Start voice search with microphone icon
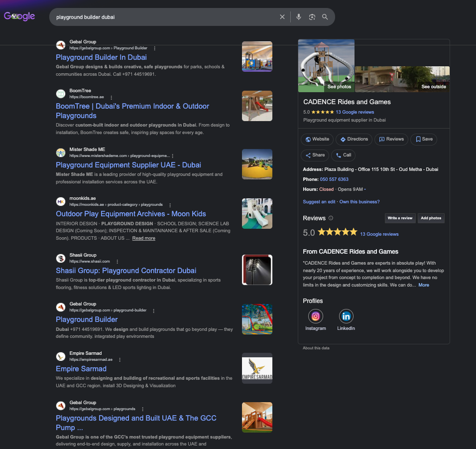The image size is (476, 449). coord(299,17)
